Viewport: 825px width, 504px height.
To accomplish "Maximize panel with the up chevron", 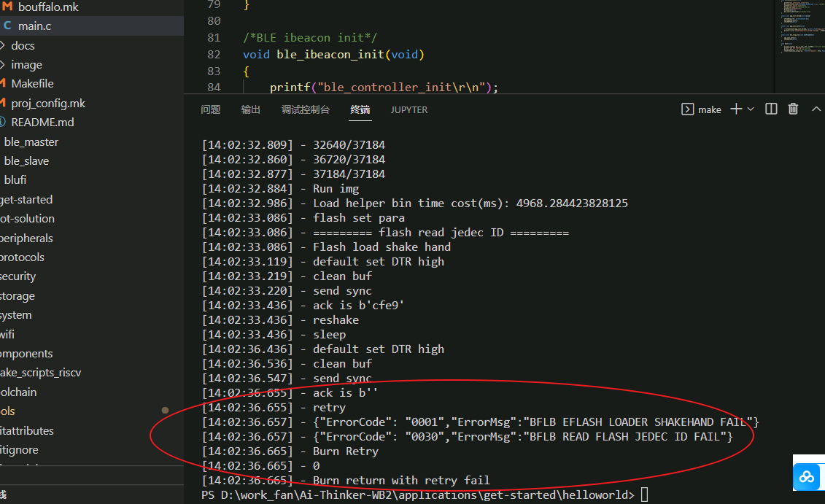I will point(816,109).
